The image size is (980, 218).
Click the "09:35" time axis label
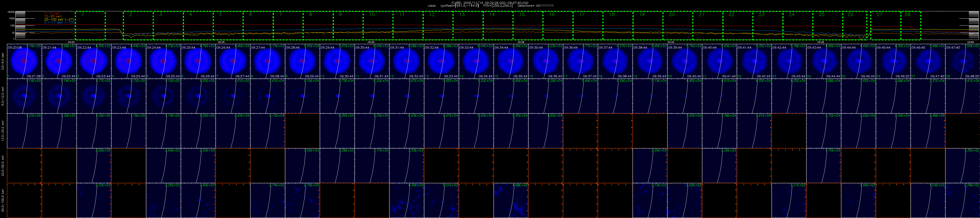pyautogui.click(x=521, y=42)
